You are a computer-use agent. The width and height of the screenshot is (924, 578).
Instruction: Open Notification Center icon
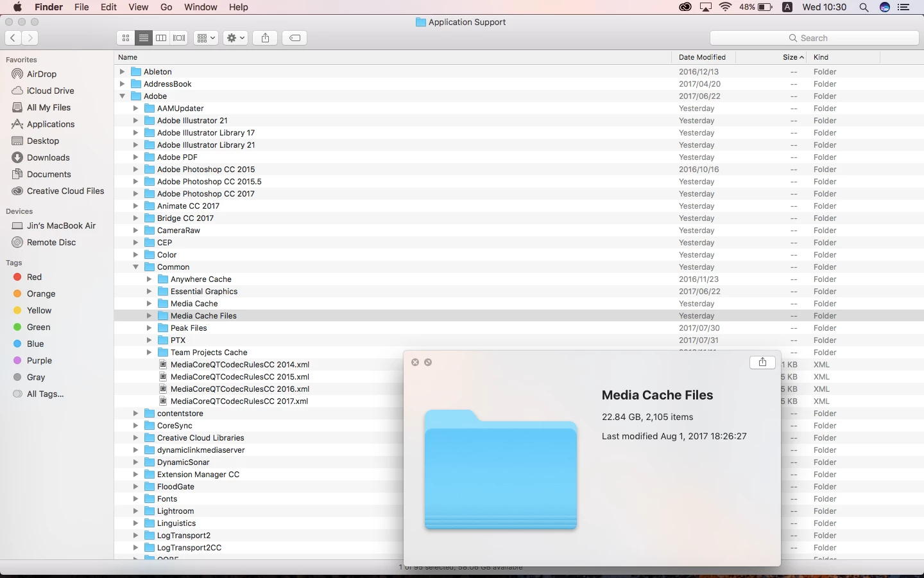[x=904, y=7]
